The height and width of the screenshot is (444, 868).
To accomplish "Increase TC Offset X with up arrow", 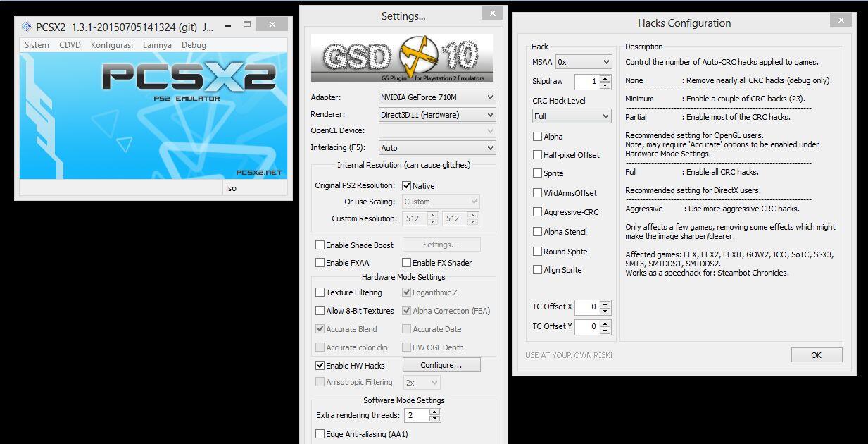I will point(605,303).
